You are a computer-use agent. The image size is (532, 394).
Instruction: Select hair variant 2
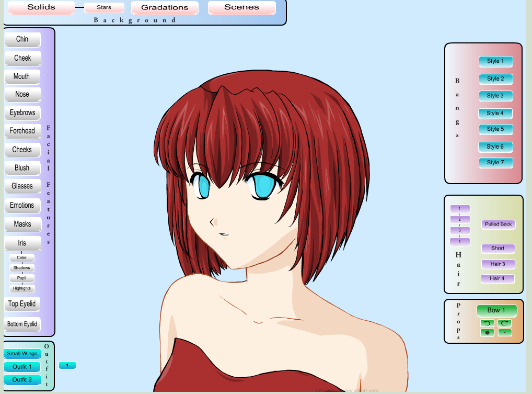(x=460, y=219)
